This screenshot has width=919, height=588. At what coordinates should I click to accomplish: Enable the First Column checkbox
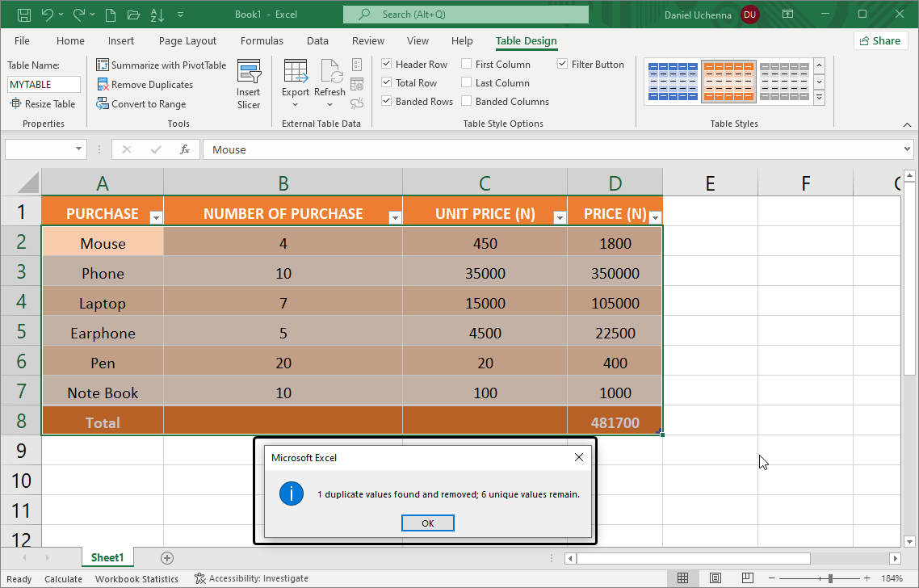[465, 64]
